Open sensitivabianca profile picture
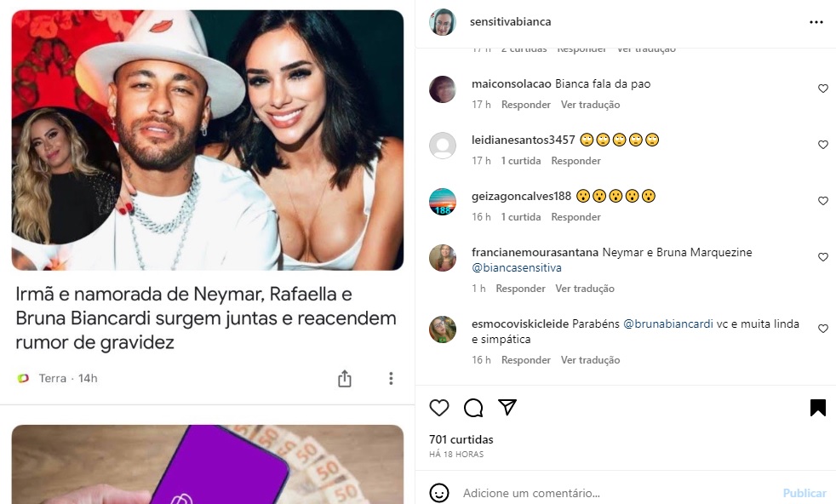Viewport: 836px width, 504px height. point(443,22)
